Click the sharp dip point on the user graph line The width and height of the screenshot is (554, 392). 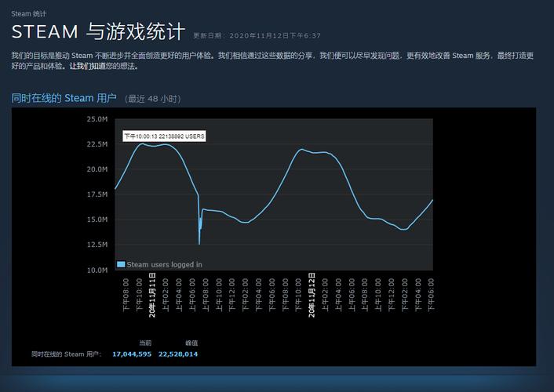(x=199, y=243)
